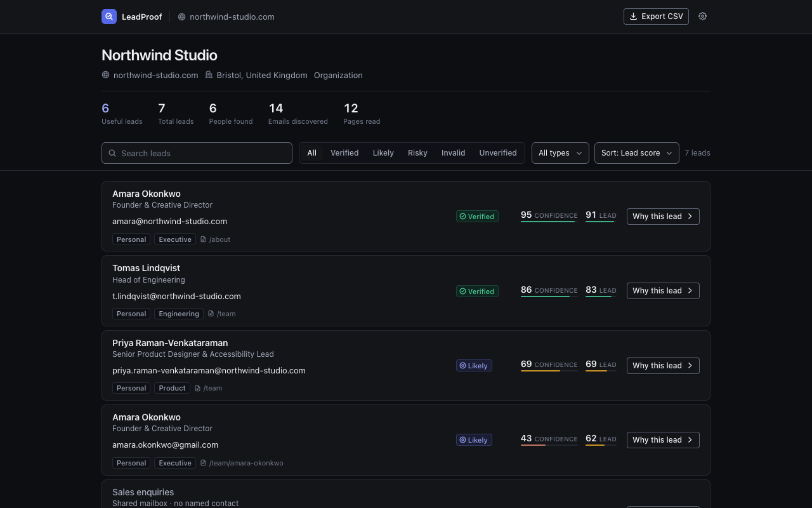812x508 pixels.
Task: Open the northwind-studio.com link under the title
Action: tap(155, 75)
